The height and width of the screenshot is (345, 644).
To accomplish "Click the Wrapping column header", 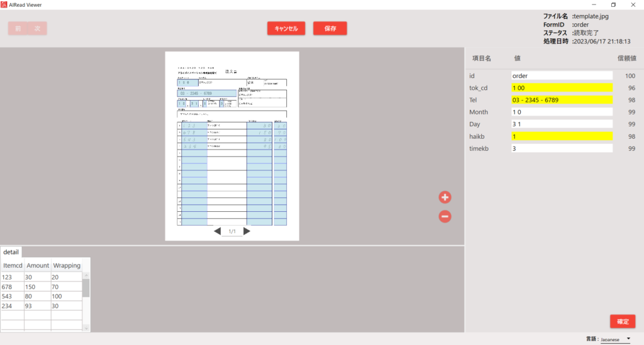I will [67, 265].
